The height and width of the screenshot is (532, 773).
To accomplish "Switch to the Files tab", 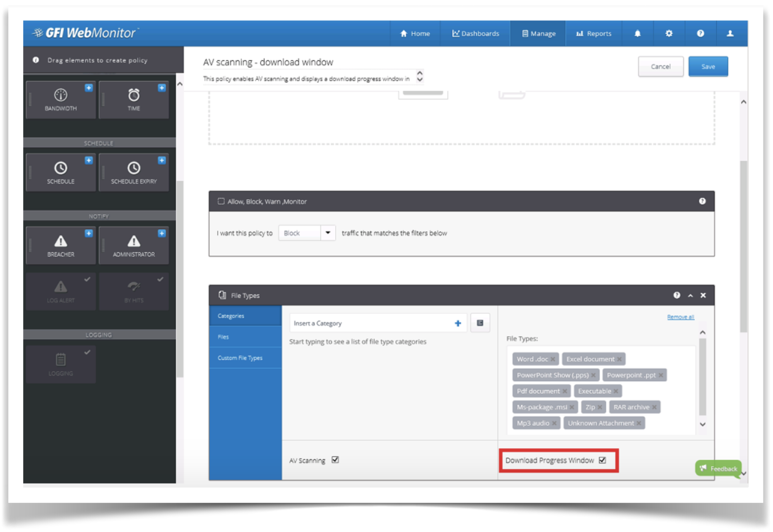I will click(x=245, y=337).
